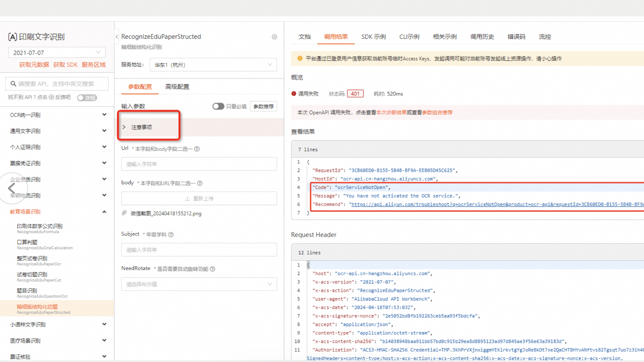
Task: Open 题目识别 API item
Action: pos(42,293)
